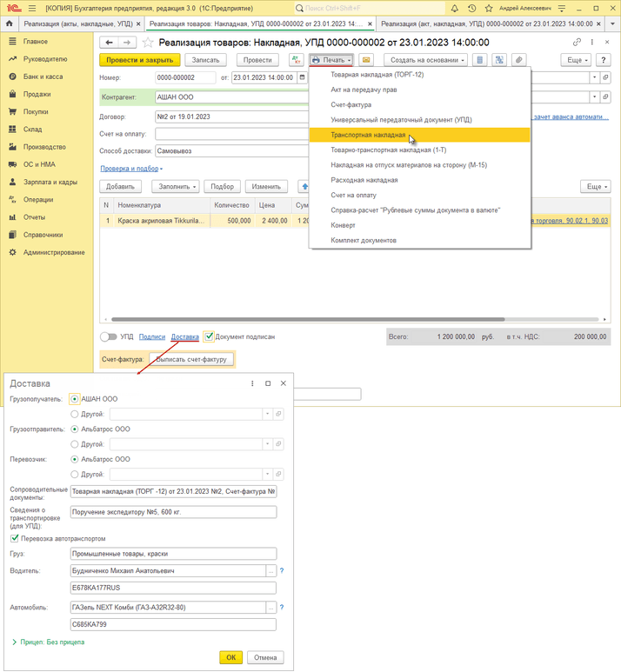Image resolution: width=621 pixels, height=672 pixels.
Task: Uncheck Перевозка автотранспортом checkbox
Action: (x=14, y=539)
